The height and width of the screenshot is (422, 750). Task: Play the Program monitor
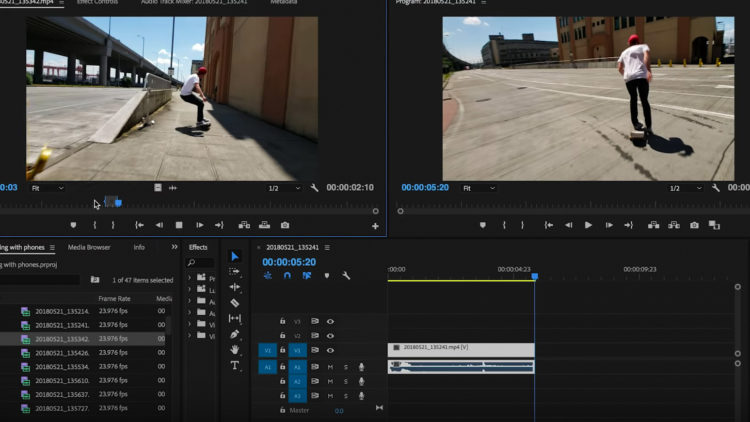[588, 225]
